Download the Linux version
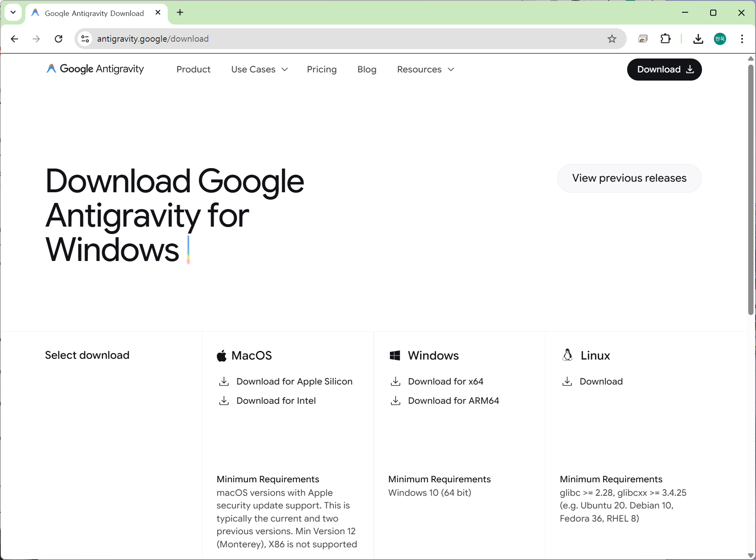 tap(601, 381)
